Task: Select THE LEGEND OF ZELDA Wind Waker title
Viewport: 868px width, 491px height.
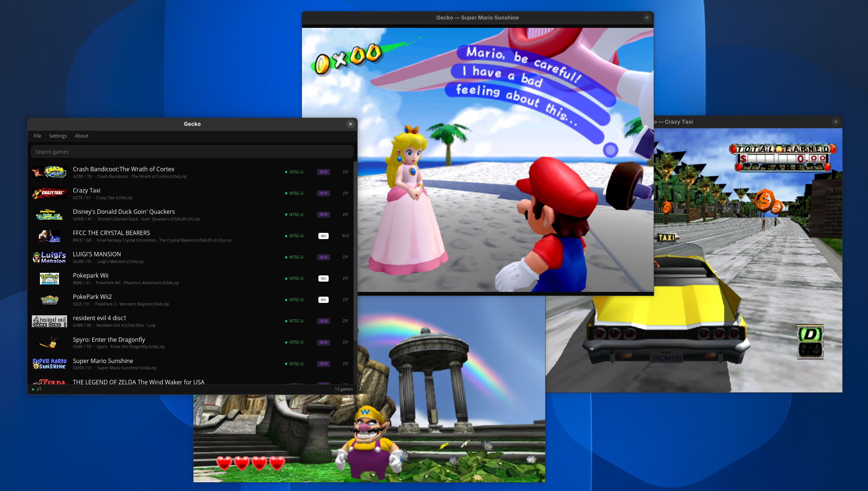Action: (138, 382)
